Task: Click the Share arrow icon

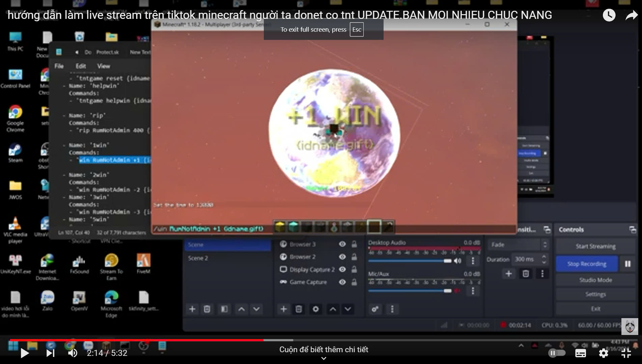Action: pyautogui.click(x=631, y=16)
